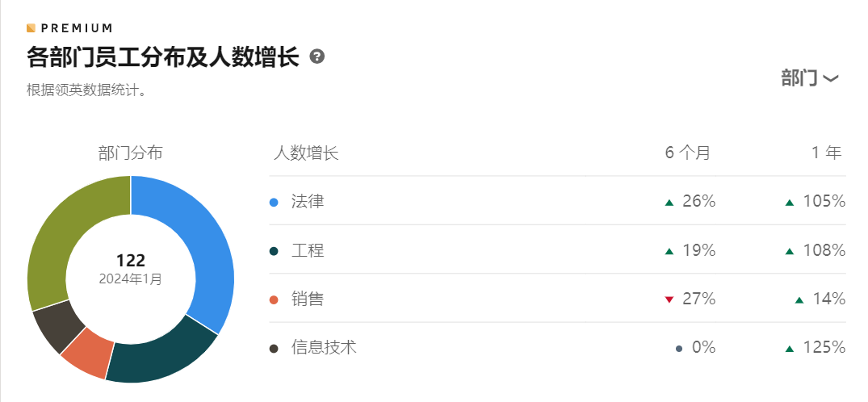868x402 pixels.
Task: Click the 122 total in donut center
Action: pos(131,260)
